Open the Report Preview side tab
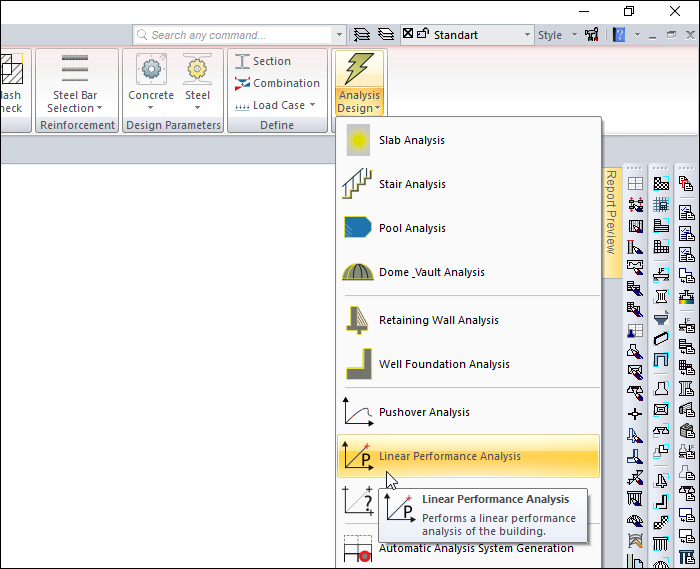The width and height of the screenshot is (700, 569). click(x=610, y=211)
